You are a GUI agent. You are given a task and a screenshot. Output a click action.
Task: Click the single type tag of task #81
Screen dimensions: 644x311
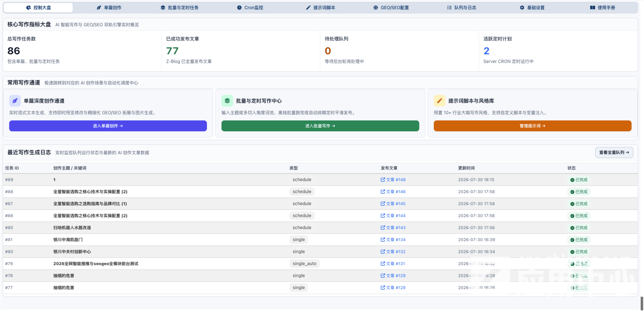click(299, 240)
